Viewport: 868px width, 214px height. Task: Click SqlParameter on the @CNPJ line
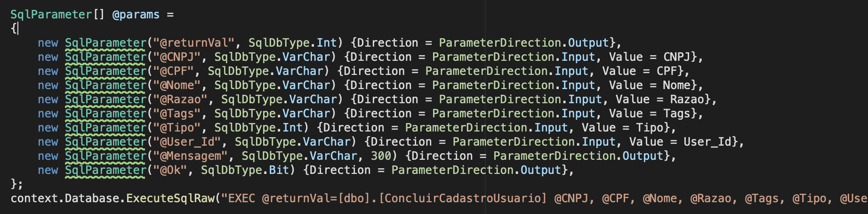pyautogui.click(x=106, y=57)
